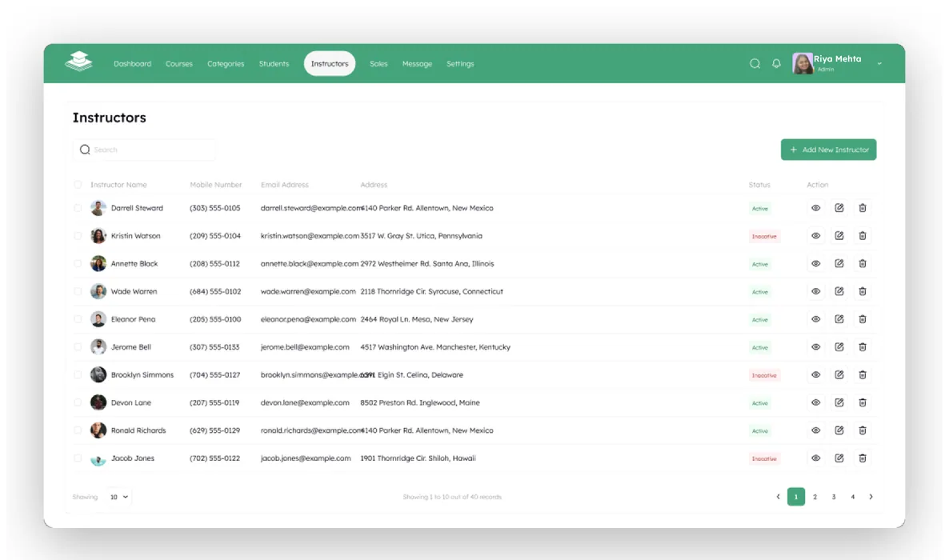This screenshot has width=949, height=560.
Task: Switch to the Students page
Action: [x=274, y=63]
